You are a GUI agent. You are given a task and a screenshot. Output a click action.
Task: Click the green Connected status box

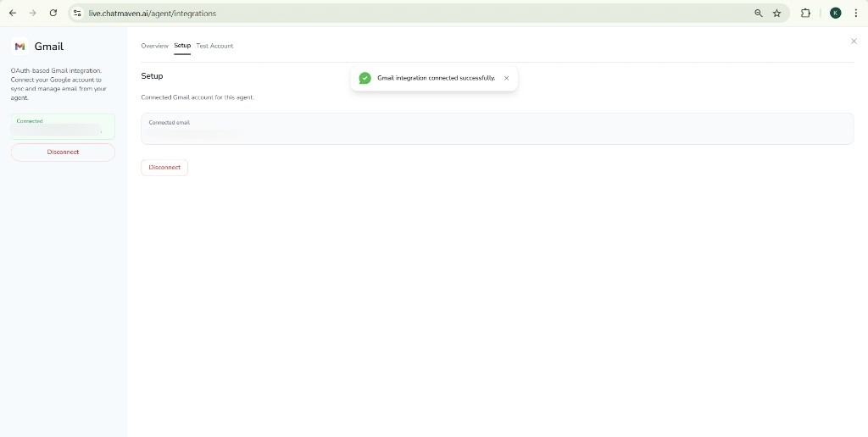[63, 127]
